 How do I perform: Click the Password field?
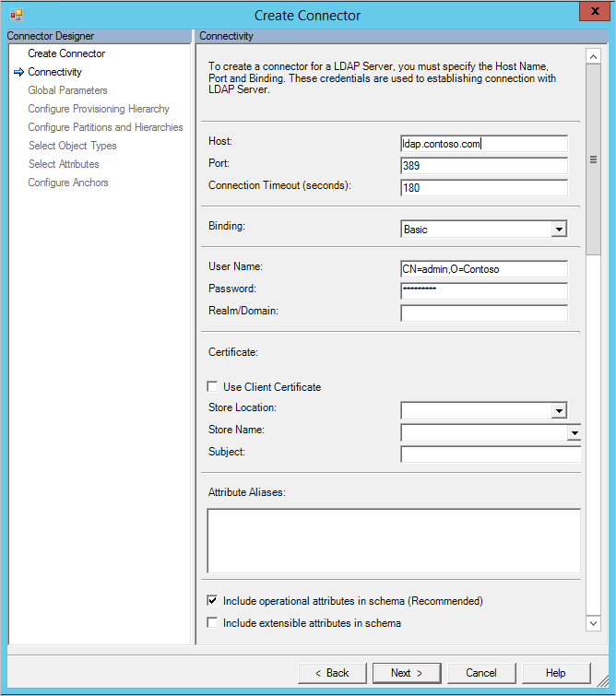pyautogui.click(x=483, y=291)
